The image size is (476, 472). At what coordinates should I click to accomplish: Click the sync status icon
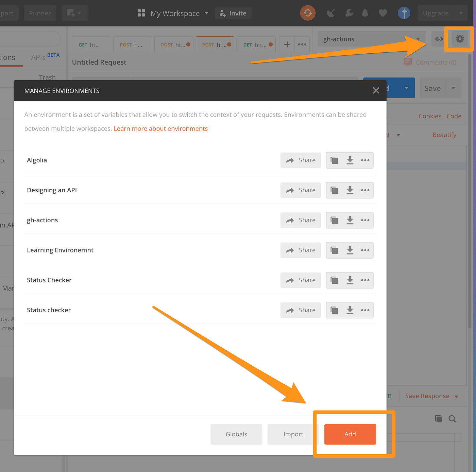(x=308, y=13)
